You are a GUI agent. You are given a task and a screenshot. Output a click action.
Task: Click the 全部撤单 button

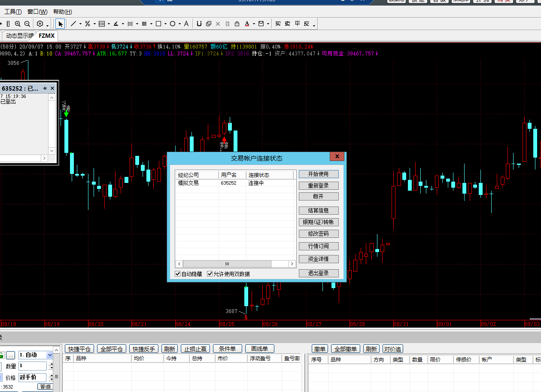point(346,349)
